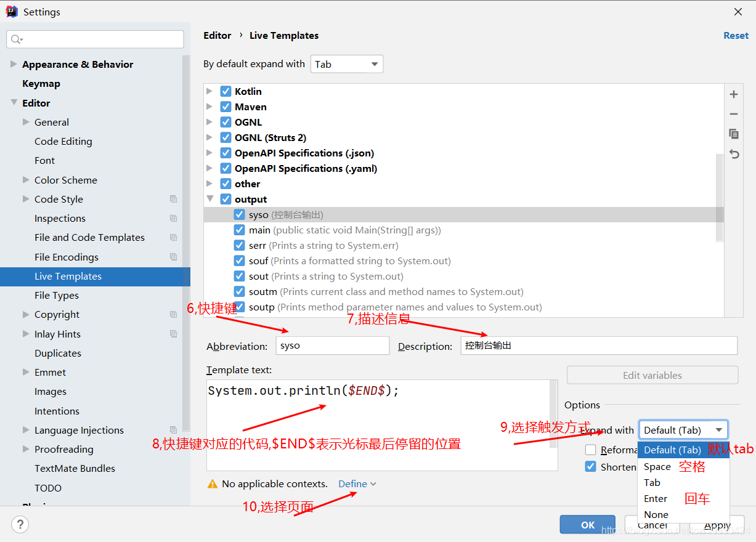Image resolution: width=756 pixels, height=542 pixels.
Task: Click the Inlay Hints project-level icon
Action: coord(174,334)
